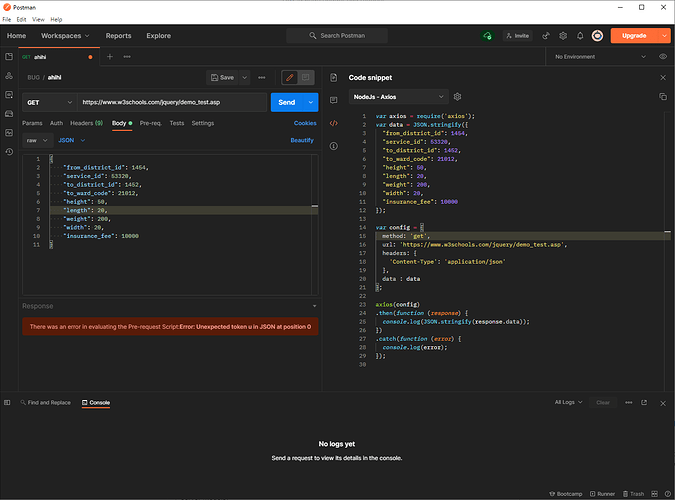Image resolution: width=675 pixels, height=500 pixels.
Task: Open help icon in the footer
Action: 668,494
